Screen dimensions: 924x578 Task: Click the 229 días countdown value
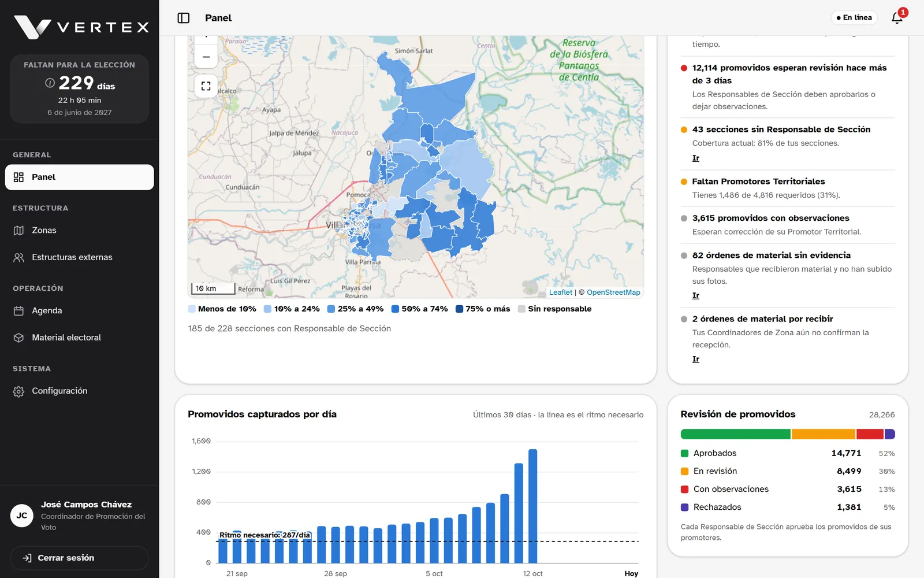coord(87,83)
